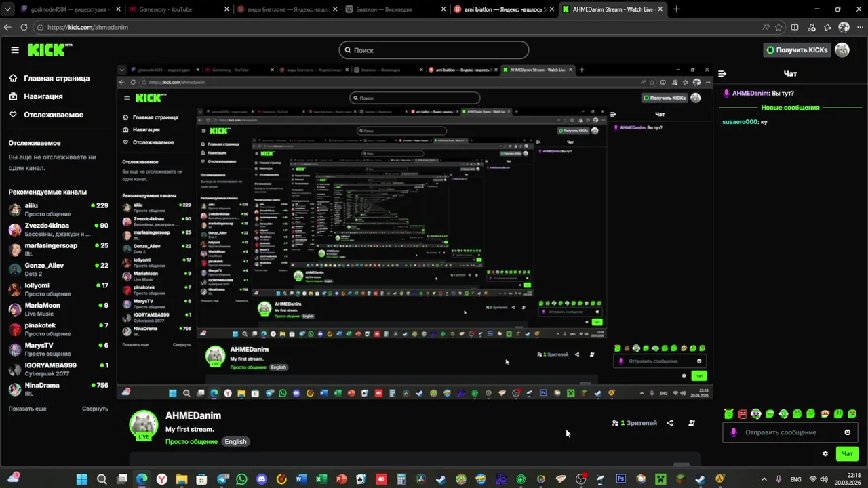Viewport: 868px width, 488px height.
Task: Close the AHMEDanim Stream tab
Action: click(x=658, y=9)
